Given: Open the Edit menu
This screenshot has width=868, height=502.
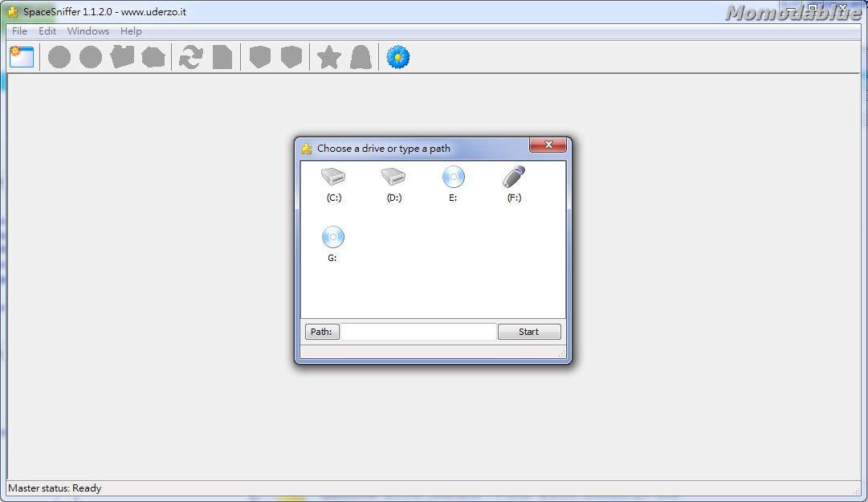Looking at the screenshot, I should (x=47, y=31).
